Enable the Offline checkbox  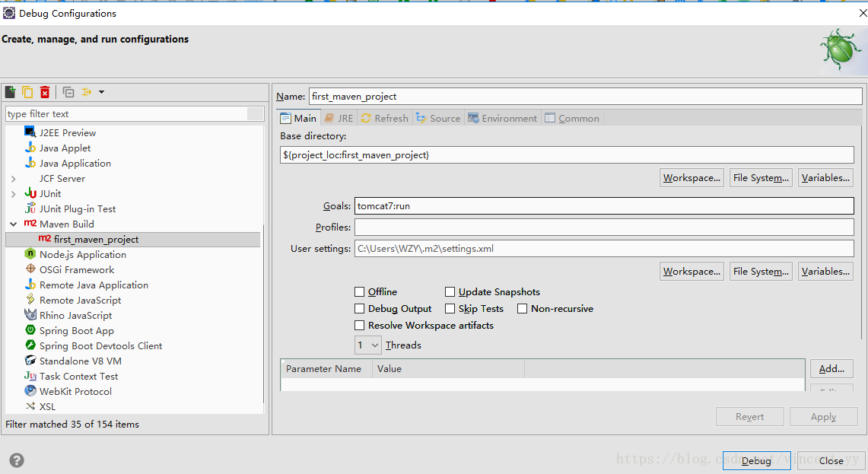pyautogui.click(x=359, y=292)
